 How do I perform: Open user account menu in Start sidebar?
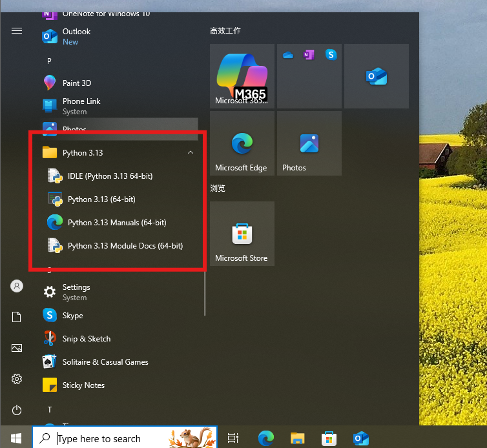17,286
